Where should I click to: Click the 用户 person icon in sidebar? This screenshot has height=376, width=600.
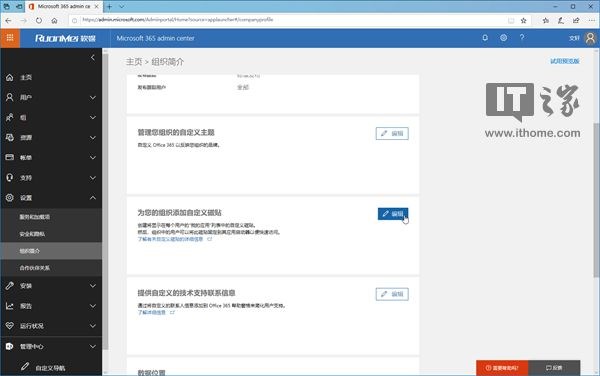point(10,98)
